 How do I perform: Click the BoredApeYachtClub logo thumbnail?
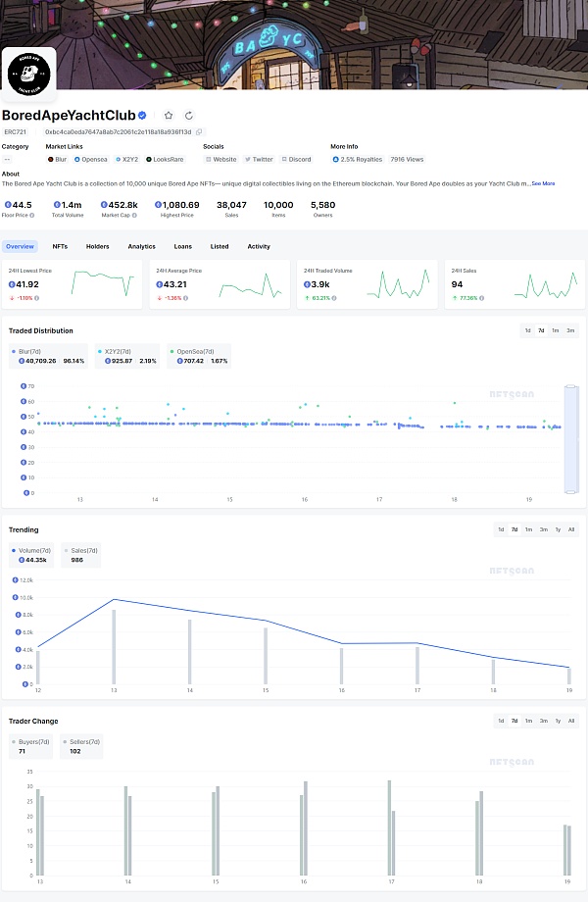(x=28, y=75)
